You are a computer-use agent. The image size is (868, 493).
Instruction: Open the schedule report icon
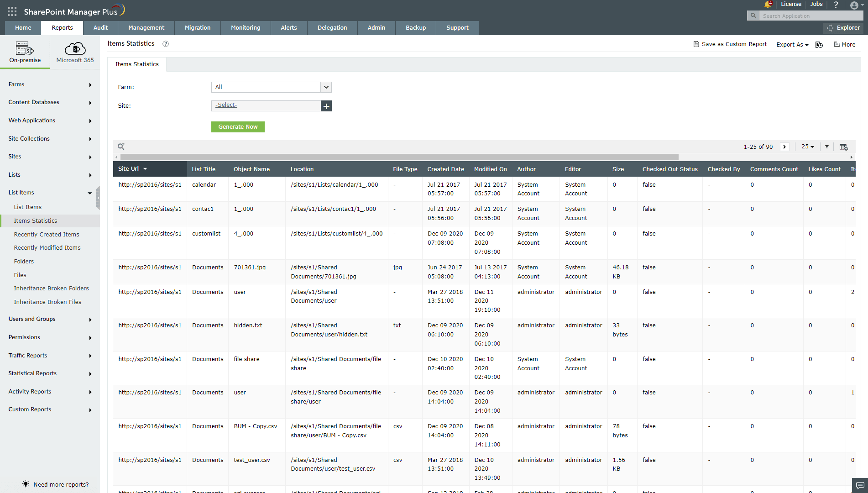point(819,45)
